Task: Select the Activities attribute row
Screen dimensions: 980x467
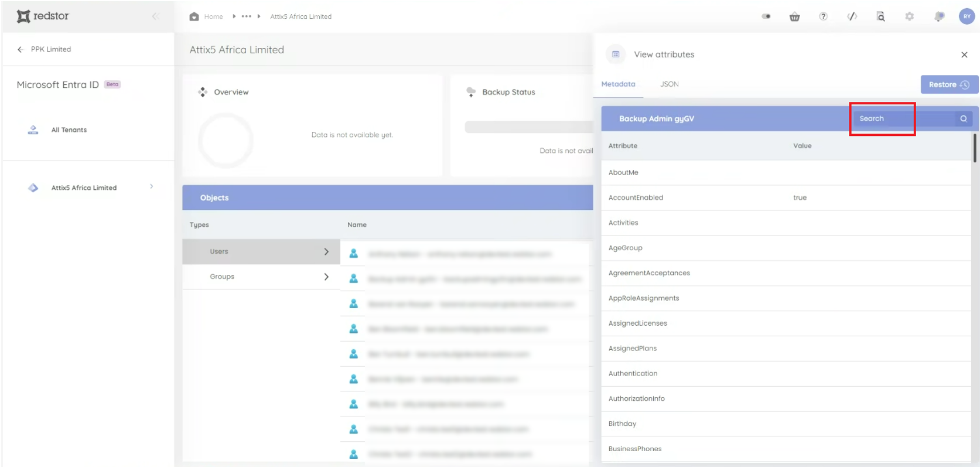Action: (786, 223)
